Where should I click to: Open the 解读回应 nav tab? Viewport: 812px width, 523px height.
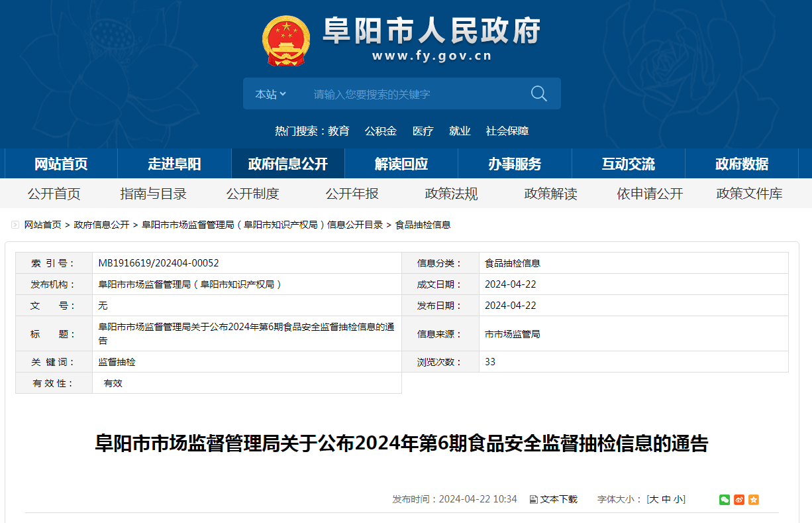coord(401,164)
